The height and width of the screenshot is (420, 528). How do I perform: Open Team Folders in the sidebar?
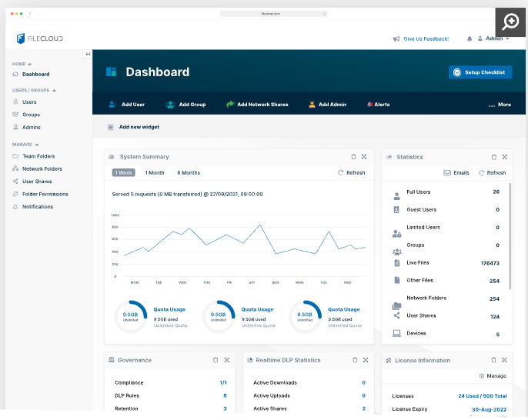[37, 156]
